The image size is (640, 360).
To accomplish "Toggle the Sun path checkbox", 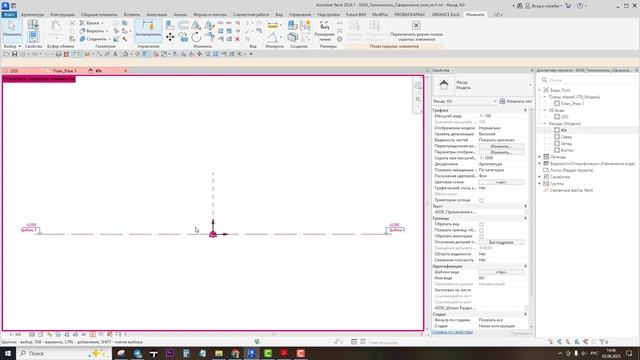I will pos(481,200).
